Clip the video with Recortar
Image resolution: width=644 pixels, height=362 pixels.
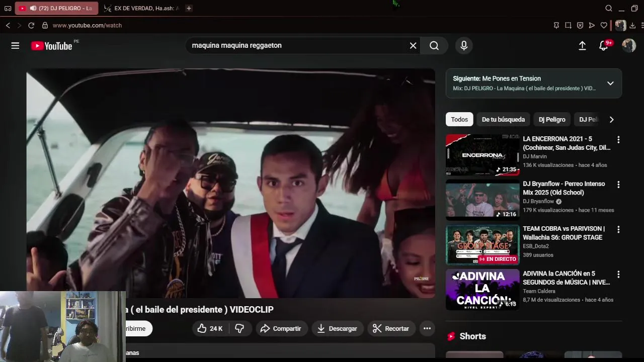pos(391,328)
